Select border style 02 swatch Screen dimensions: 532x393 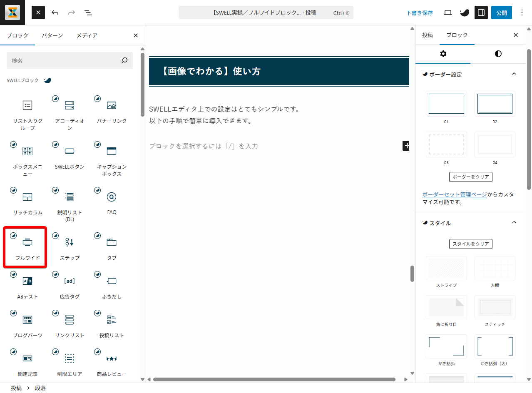point(495,103)
